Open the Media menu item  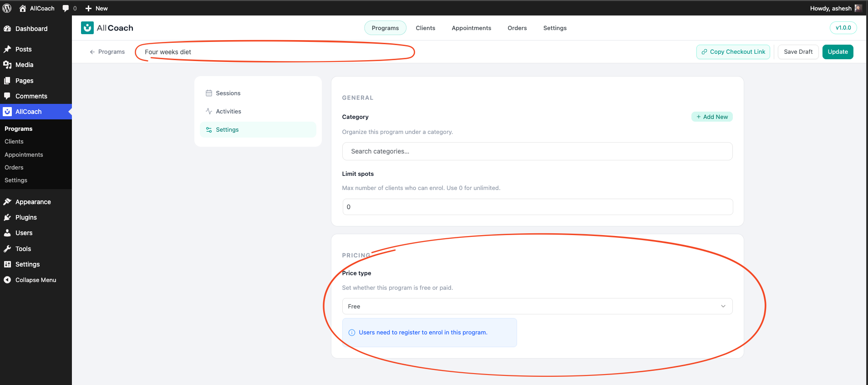(36, 65)
